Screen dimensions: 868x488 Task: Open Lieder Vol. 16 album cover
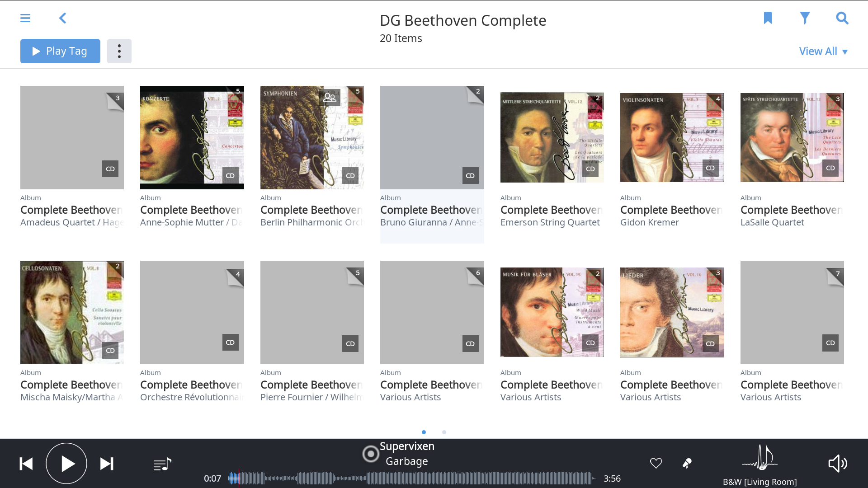672,312
